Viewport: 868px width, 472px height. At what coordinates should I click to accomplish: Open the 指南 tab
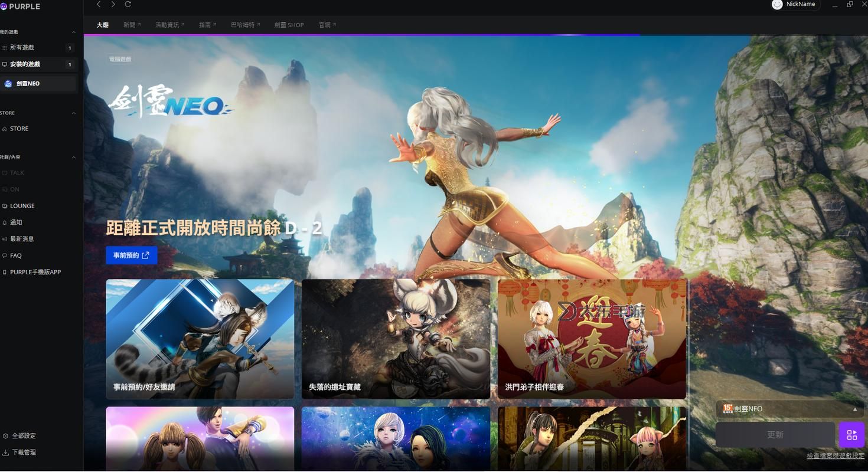(x=207, y=25)
